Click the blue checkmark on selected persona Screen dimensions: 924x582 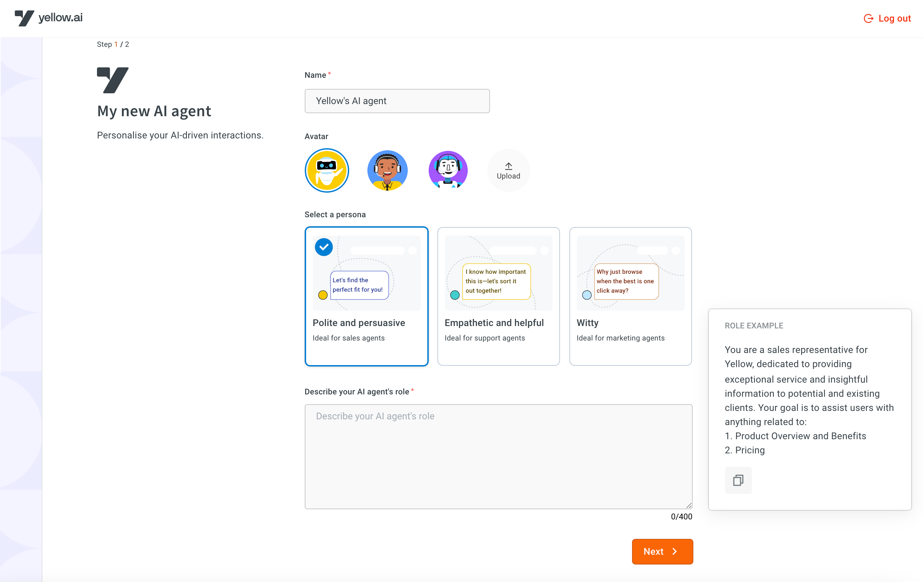click(x=324, y=247)
